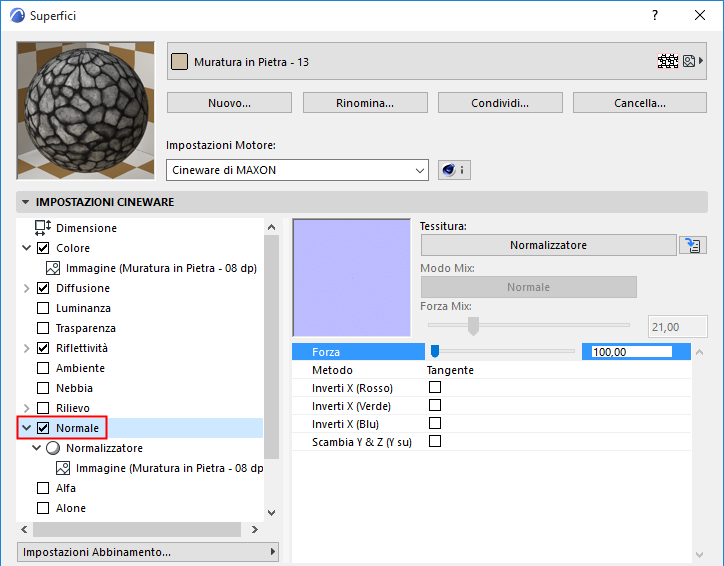724x566 pixels.
Task: Click the Forza strength slider handle
Action: (434, 351)
